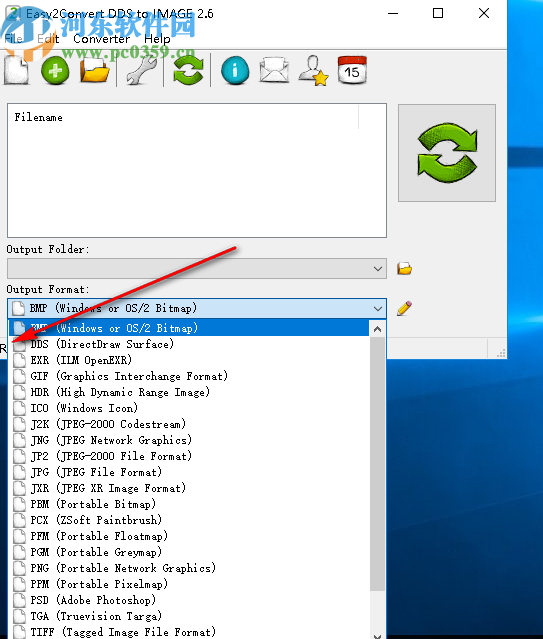Open the folder icon in the toolbar
The height and width of the screenshot is (639, 543).
click(x=95, y=71)
